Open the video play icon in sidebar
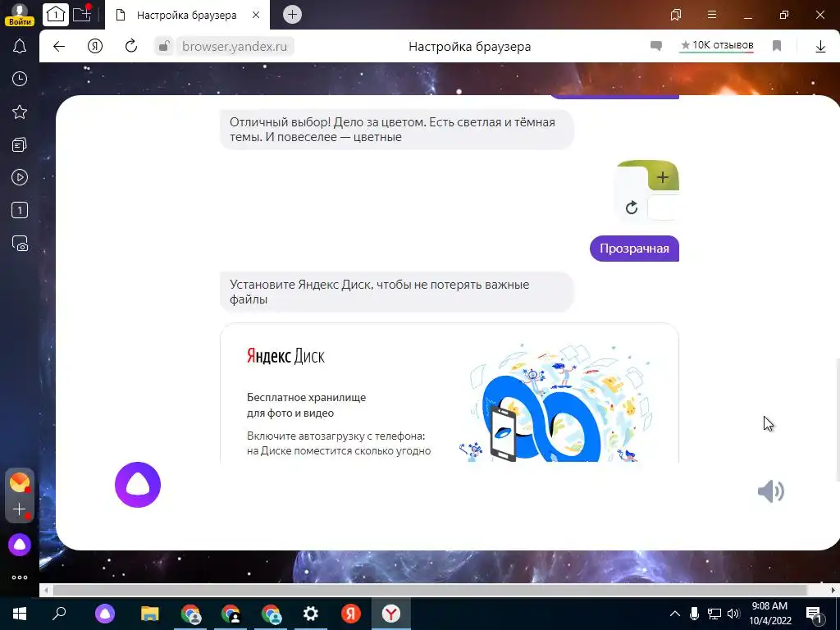The width and height of the screenshot is (840, 630). click(x=20, y=177)
